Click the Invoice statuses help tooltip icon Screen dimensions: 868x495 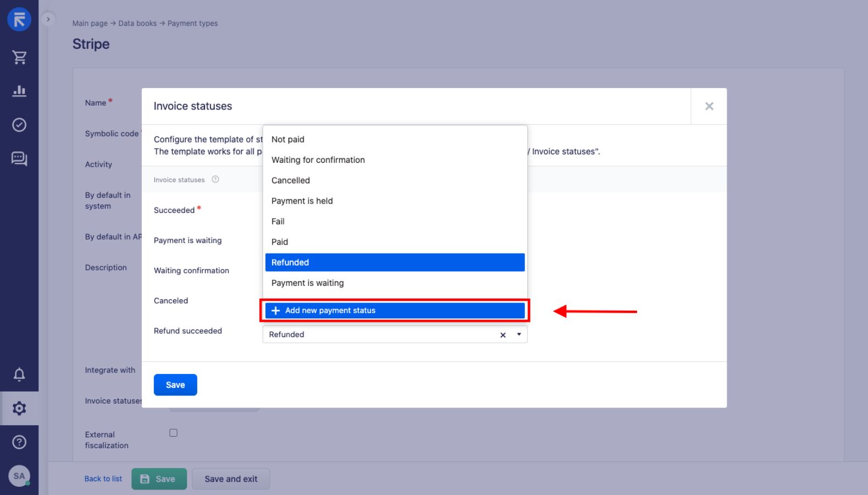[x=215, y=179]
